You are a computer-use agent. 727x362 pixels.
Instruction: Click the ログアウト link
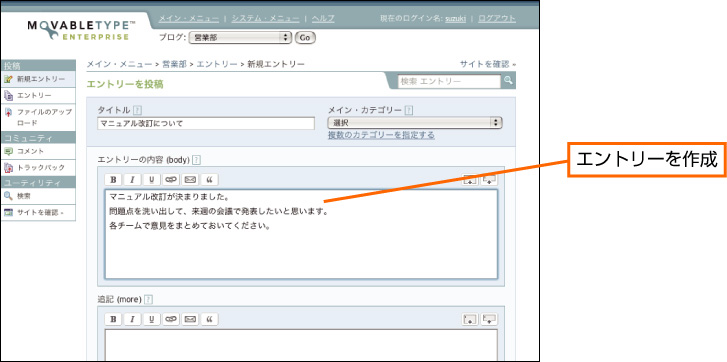(497, 19)
